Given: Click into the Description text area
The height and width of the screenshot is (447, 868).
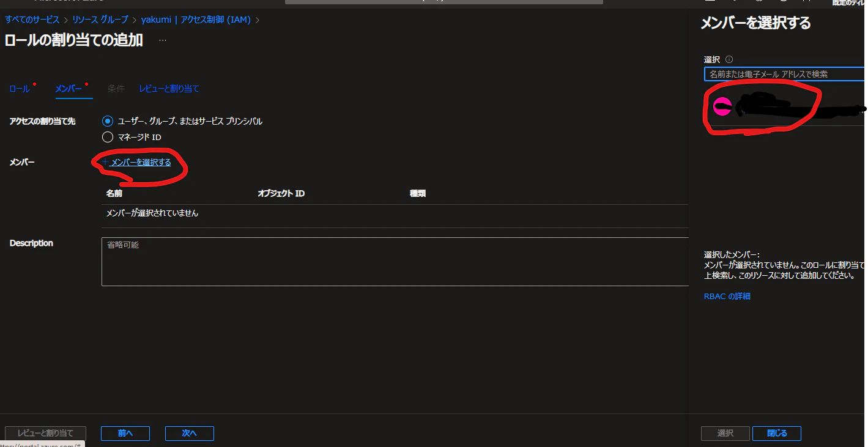Looking at the screenshot, I should pos(395,261).
